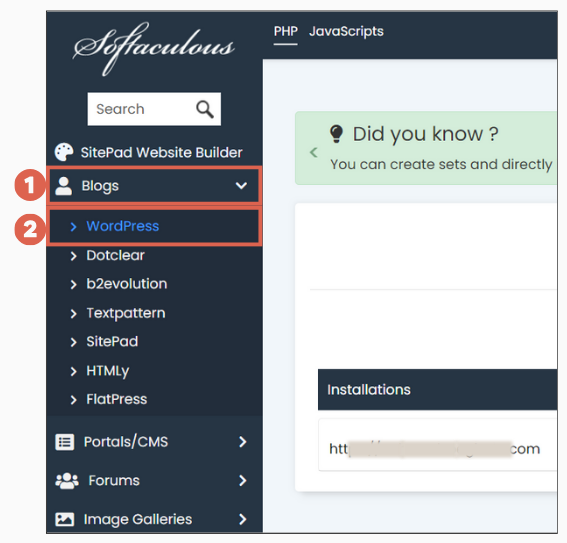Switch to the PHP tab
Screen dimensions: 567x543
coord(286,31)
